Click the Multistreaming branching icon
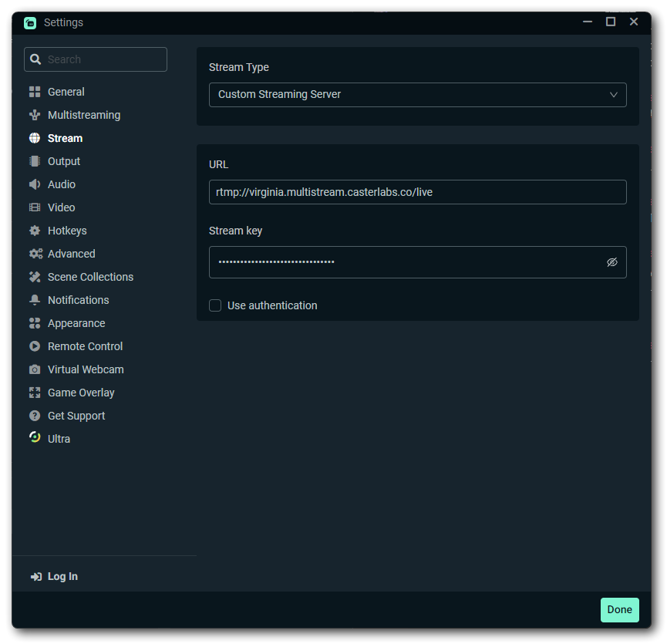Viewport: 667px width, 644px height. point(35,115)
